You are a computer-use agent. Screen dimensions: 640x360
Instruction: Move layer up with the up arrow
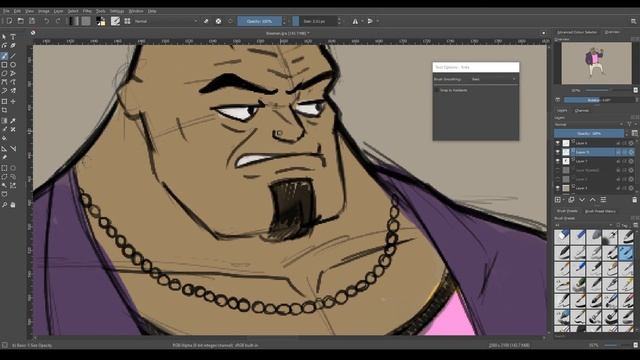point(593,200)
